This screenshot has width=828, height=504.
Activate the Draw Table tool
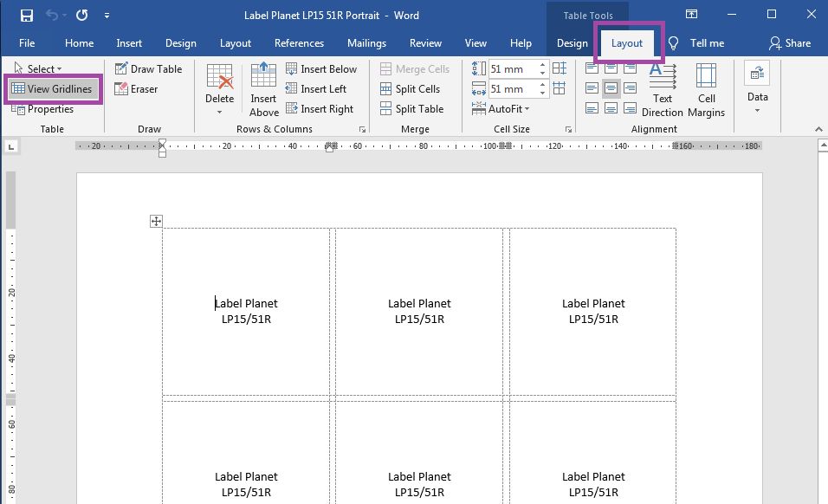point(148,68)
